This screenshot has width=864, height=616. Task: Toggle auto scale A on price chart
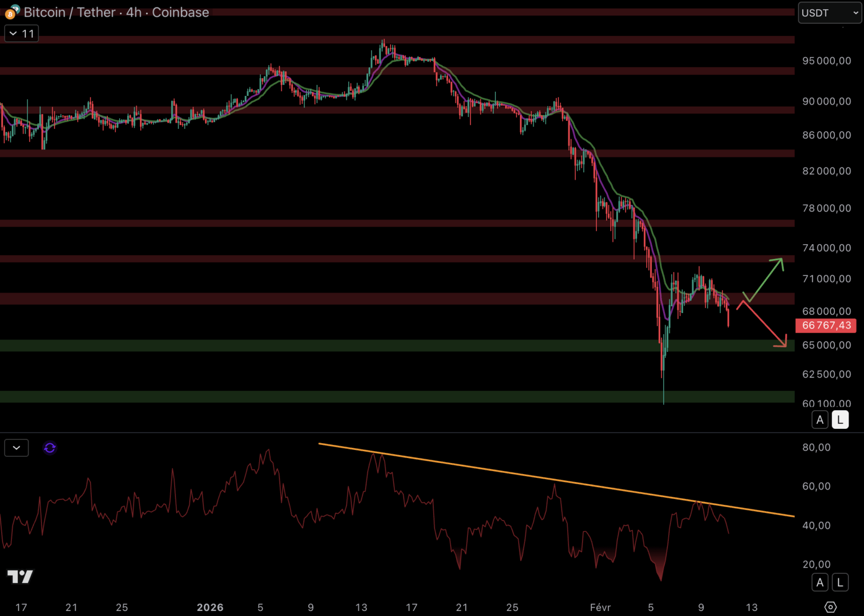point(819,420)
